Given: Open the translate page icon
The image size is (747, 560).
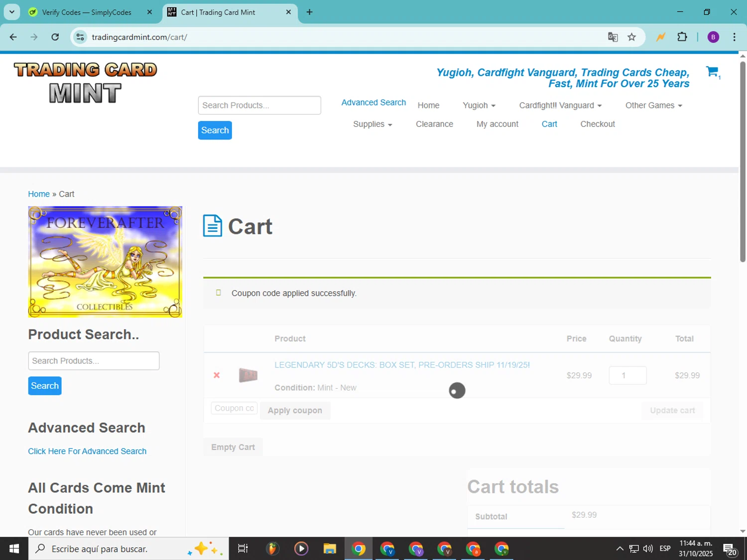Looking at the screenshot, I should point(613,37).
